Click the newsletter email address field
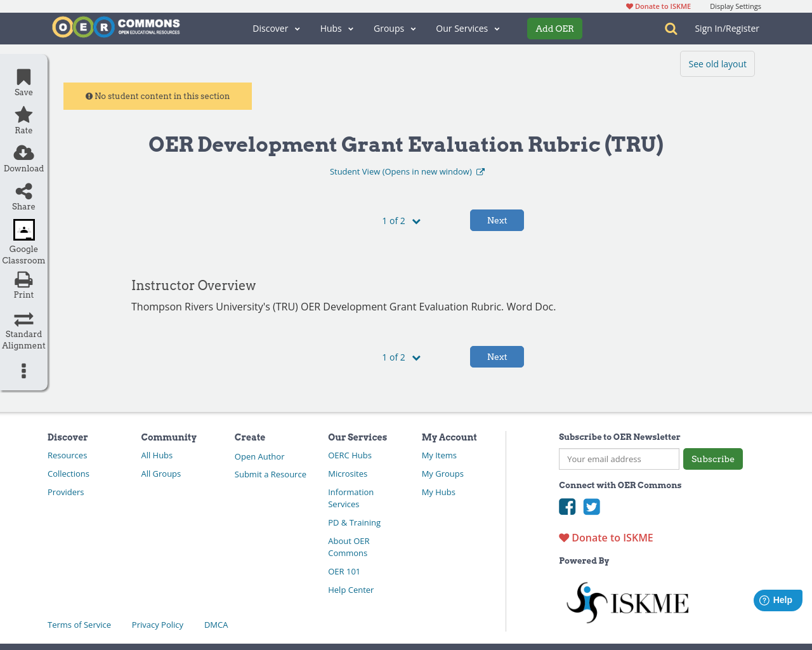The image size is (812, 650). (619, 458)
